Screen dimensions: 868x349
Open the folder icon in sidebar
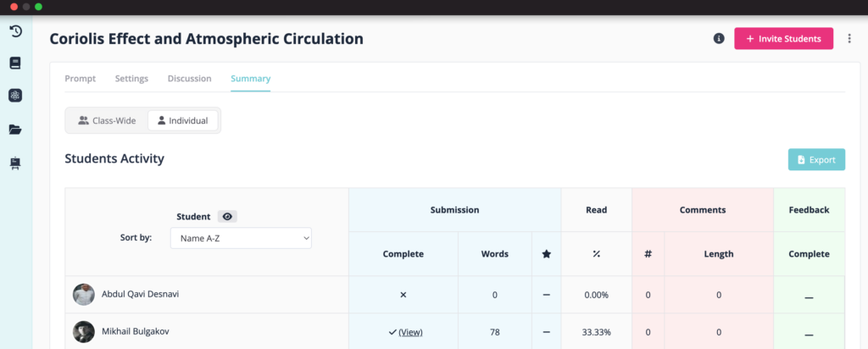[x=15, y=130]
